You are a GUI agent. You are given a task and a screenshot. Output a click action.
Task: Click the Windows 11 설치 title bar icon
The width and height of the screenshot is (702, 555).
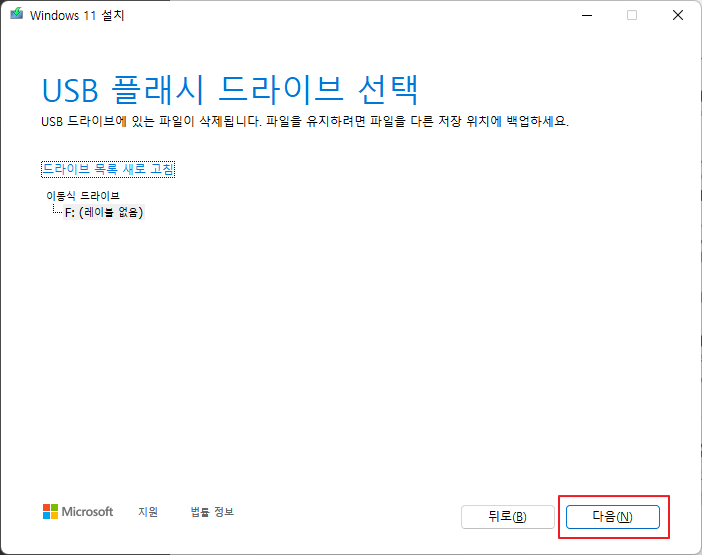[17, 14]
